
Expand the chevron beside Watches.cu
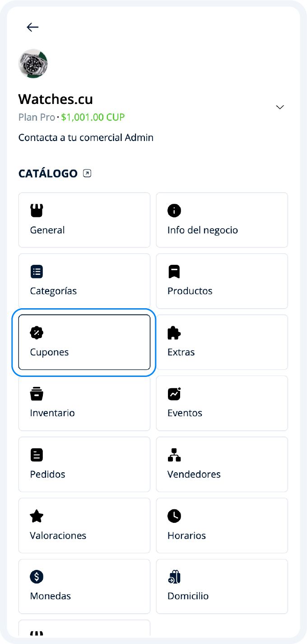click(279, 107)
